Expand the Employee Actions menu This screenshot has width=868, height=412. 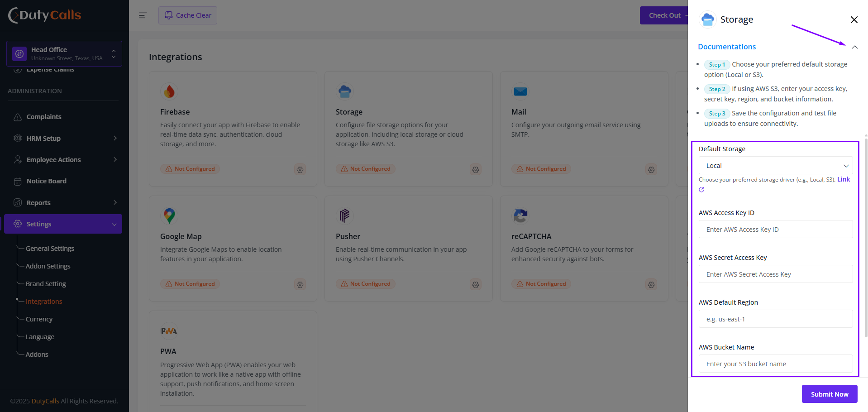point(65,160)
